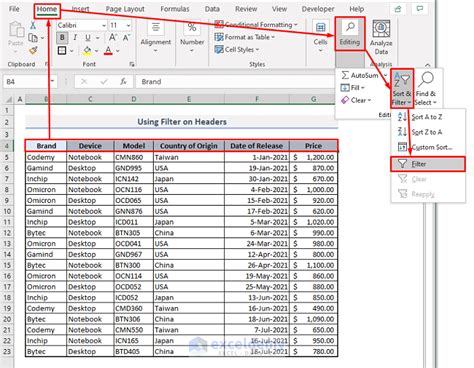474x368 pixels.
Task: Open Conditional Formatting menu
Action: coord(256,24)
